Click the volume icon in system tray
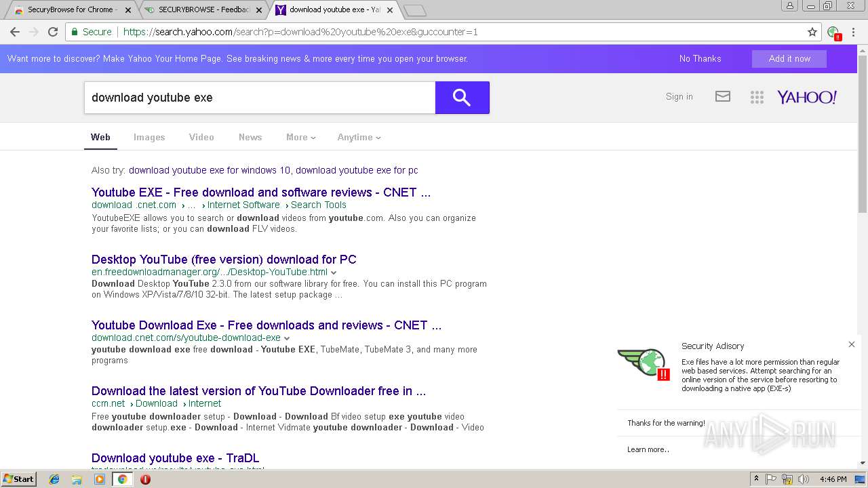 coord(804,479)
